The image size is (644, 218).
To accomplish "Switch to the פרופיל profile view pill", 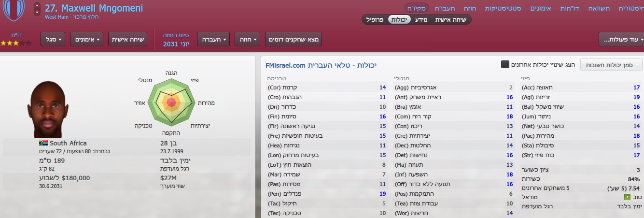I will coord(375,19).
